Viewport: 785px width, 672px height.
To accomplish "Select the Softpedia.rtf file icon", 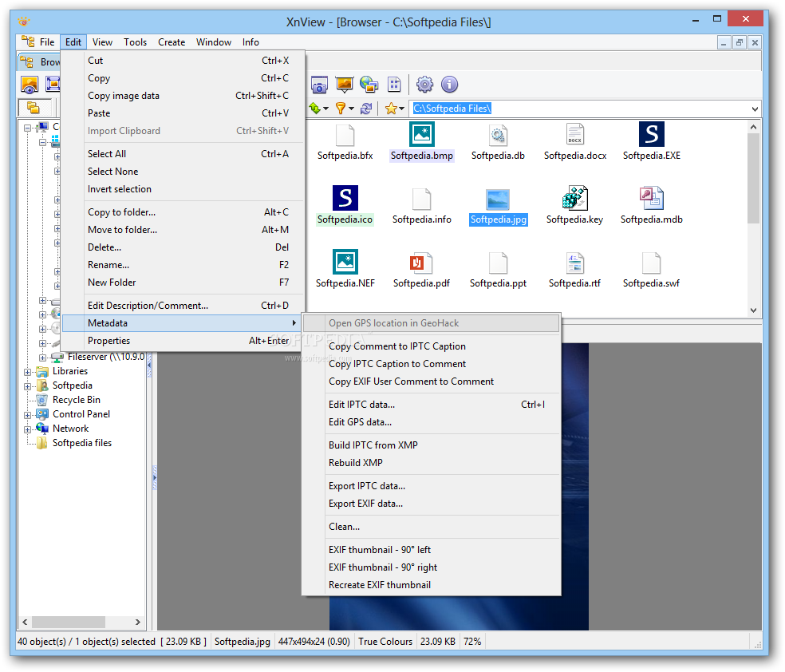I will tap(574, 263).
